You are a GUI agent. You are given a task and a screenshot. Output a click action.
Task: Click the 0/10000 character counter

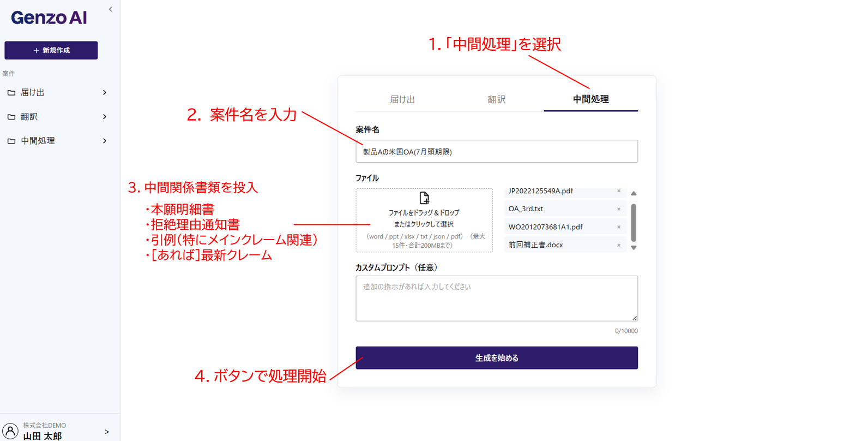tap(626, 331)
